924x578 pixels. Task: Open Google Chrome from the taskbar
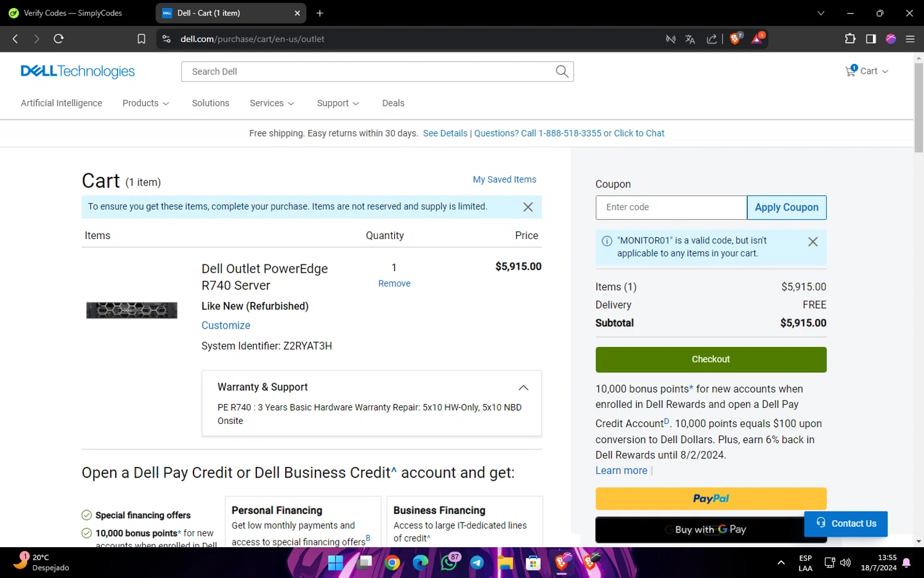[x=392, y=563]
